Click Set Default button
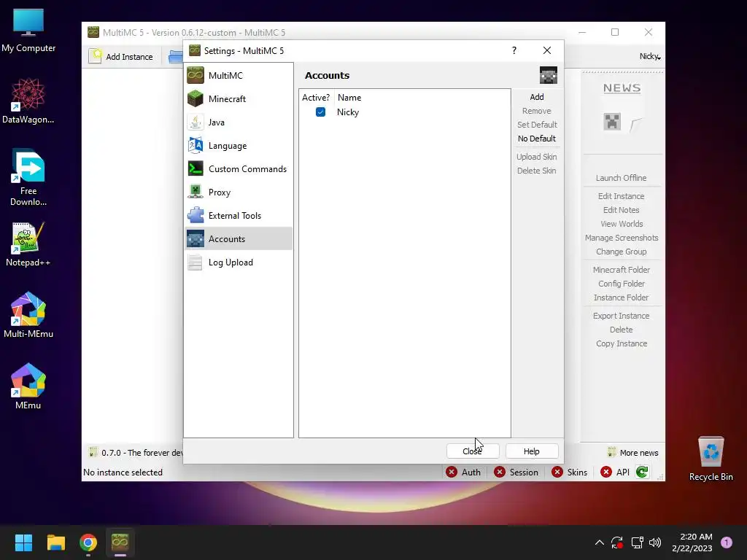The image size is (747, 560). coord(536,124)
